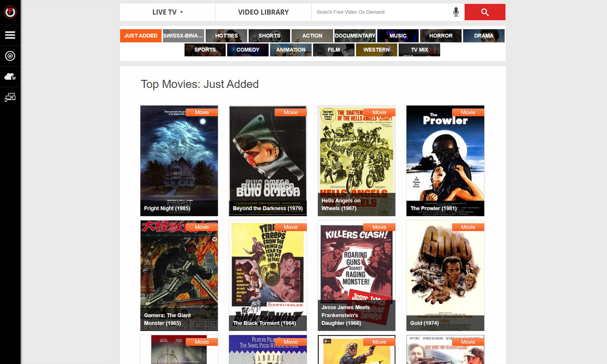Open the gunman poster in bottom row
Image resolution: width=607 pixels, height=364 pixels.
coord(357,349)
